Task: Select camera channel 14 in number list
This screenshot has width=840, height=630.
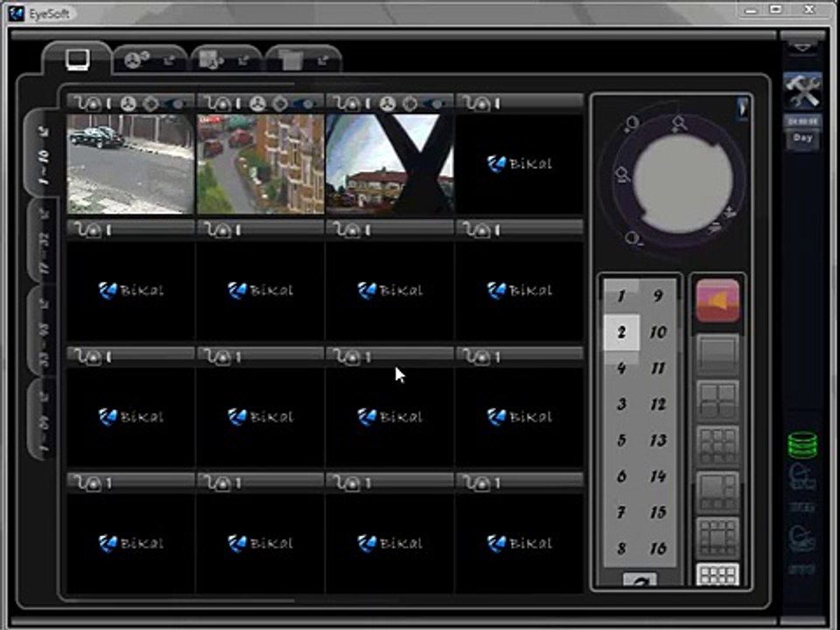Action: [658, 476]
